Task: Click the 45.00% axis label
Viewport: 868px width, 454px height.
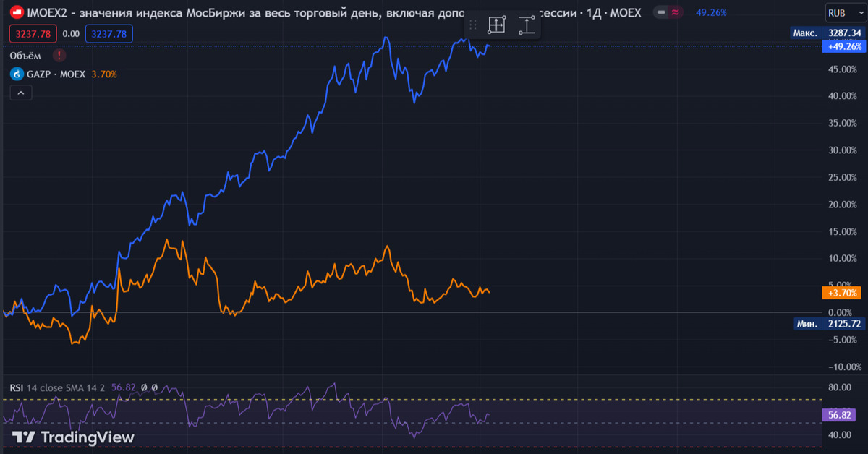Action: (x=842, y=69)
